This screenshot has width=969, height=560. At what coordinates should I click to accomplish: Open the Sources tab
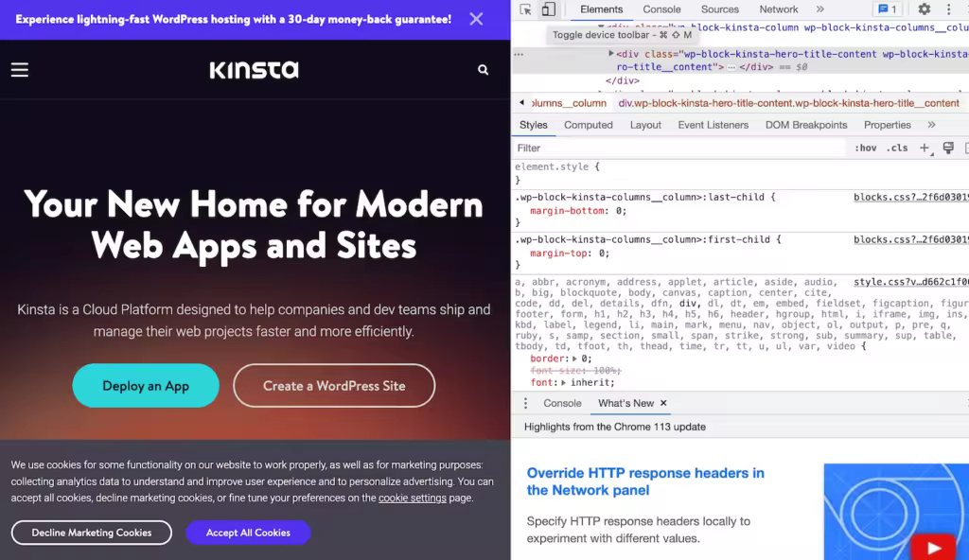[719, 9]
